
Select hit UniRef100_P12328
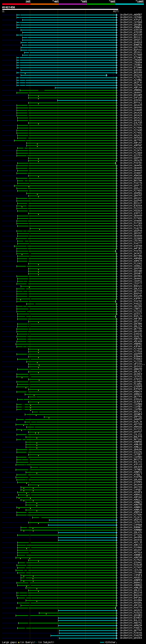[x=131, y=361]
